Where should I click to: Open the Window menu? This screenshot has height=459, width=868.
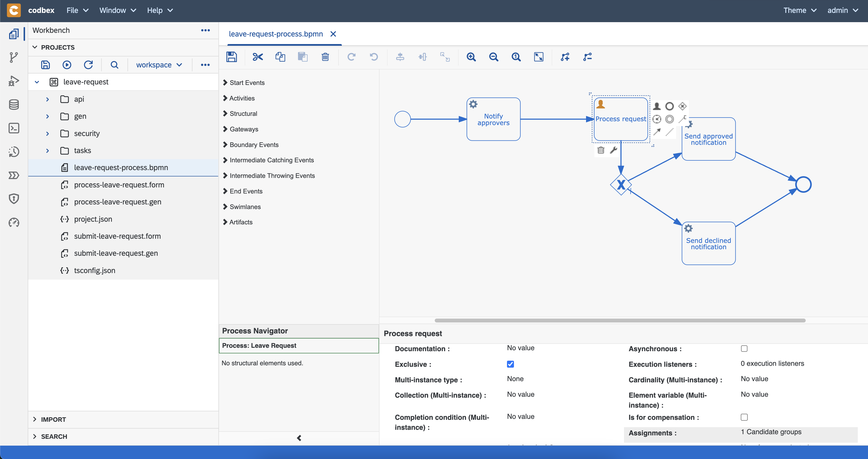[118, 10]
